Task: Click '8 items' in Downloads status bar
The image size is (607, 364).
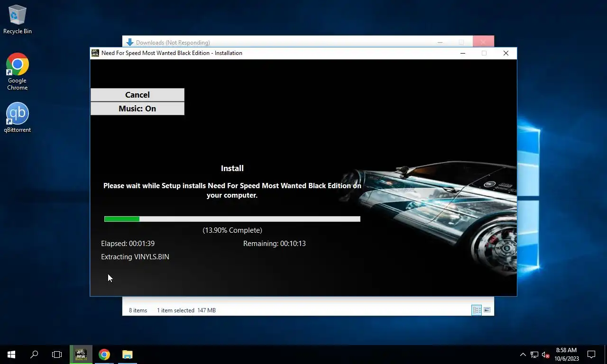Action: point(138,310)
